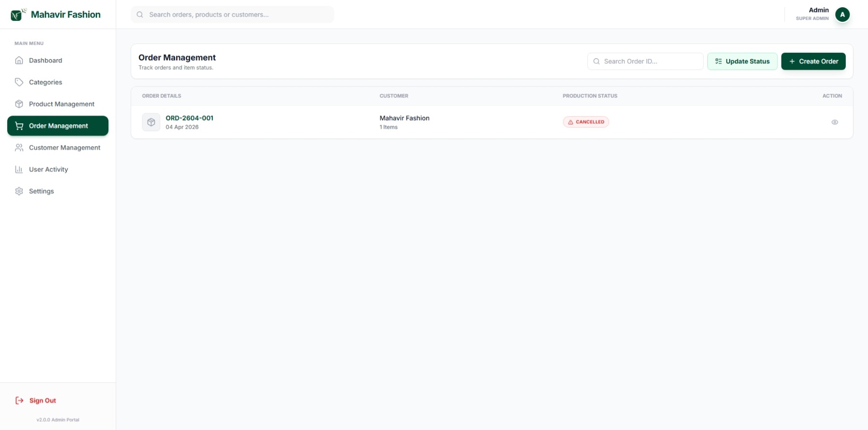Click the Order Management cart icon
Viewport: 868px width, 430px height.
pyautogui.click(x=19, y=126)
